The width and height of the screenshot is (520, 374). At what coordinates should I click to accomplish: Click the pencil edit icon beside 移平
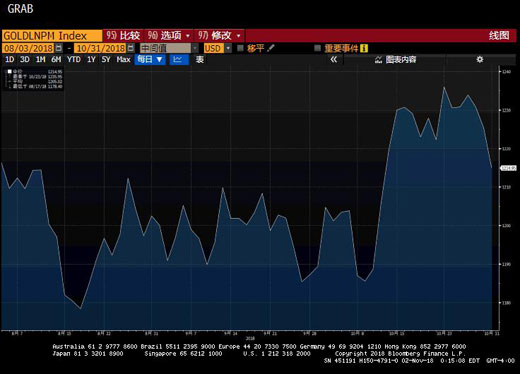271,48
